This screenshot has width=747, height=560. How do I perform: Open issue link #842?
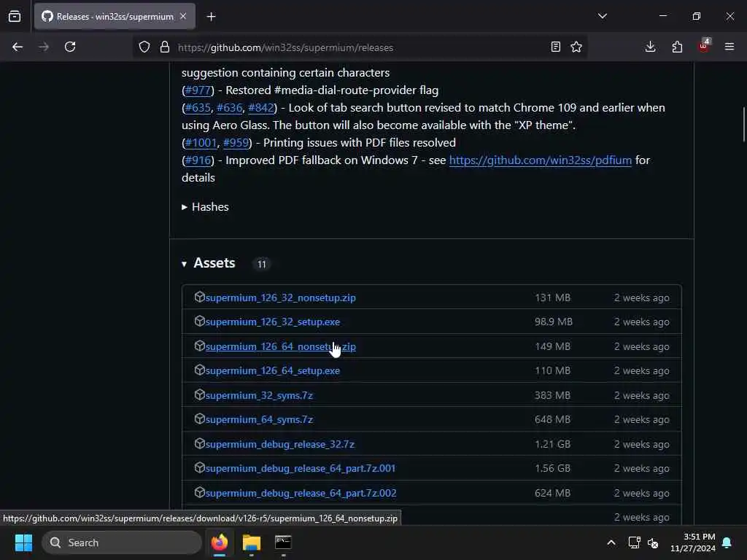coord(261,108)
